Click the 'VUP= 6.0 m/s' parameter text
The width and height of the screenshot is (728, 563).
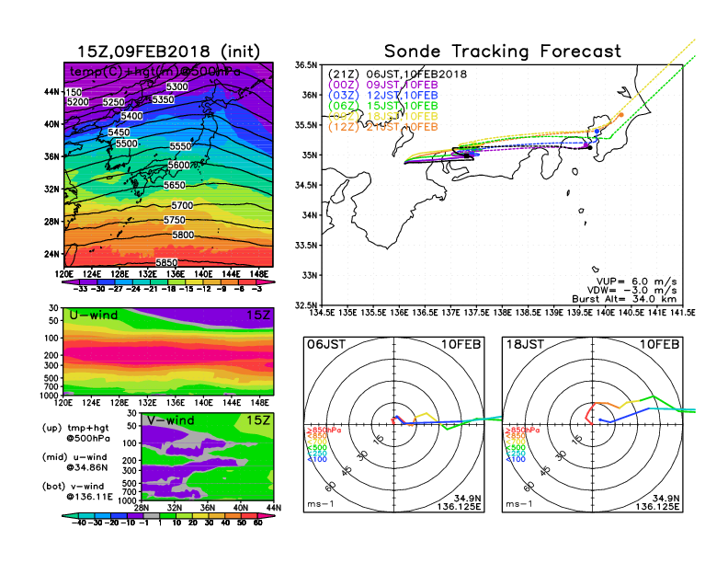pos(636,281)
